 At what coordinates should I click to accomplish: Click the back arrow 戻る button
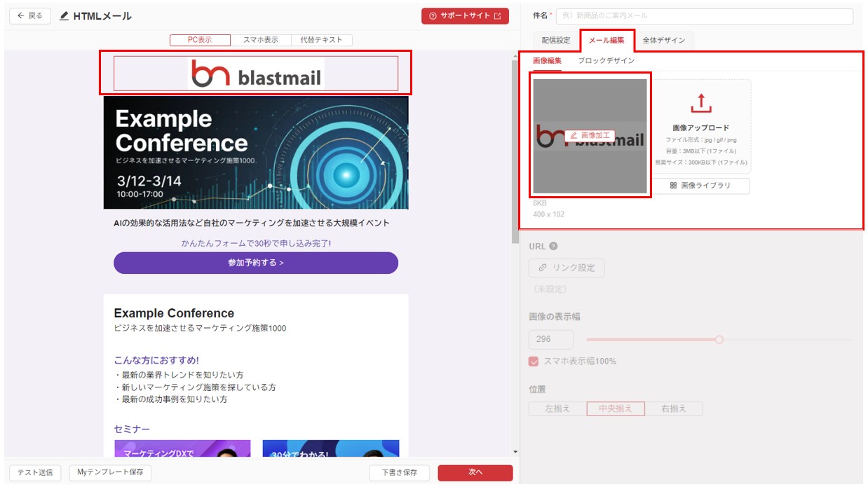coord(30,15)
